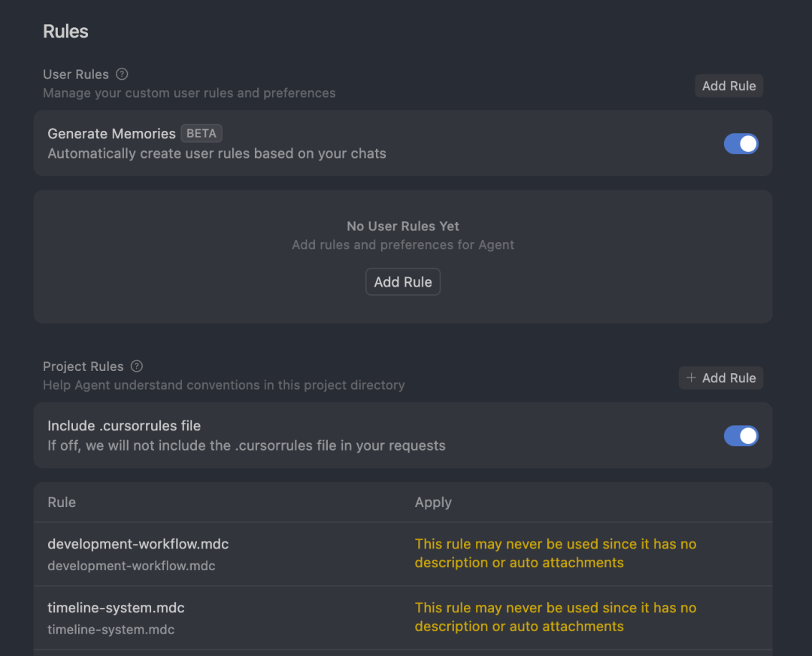Screen dimensions: 812x656
Task: Click the Apply column header
Action: pos(433,503)
